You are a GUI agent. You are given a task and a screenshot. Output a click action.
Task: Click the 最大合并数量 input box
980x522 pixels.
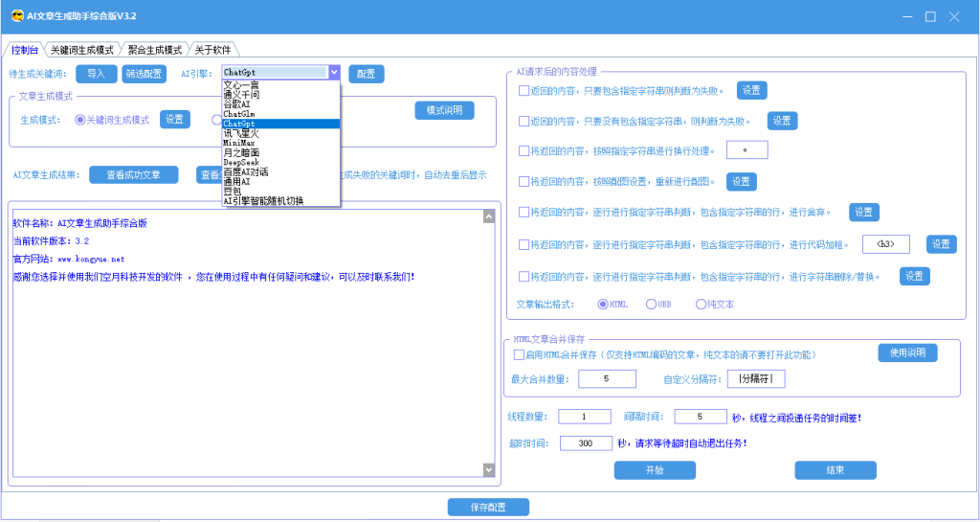[607, 379]
